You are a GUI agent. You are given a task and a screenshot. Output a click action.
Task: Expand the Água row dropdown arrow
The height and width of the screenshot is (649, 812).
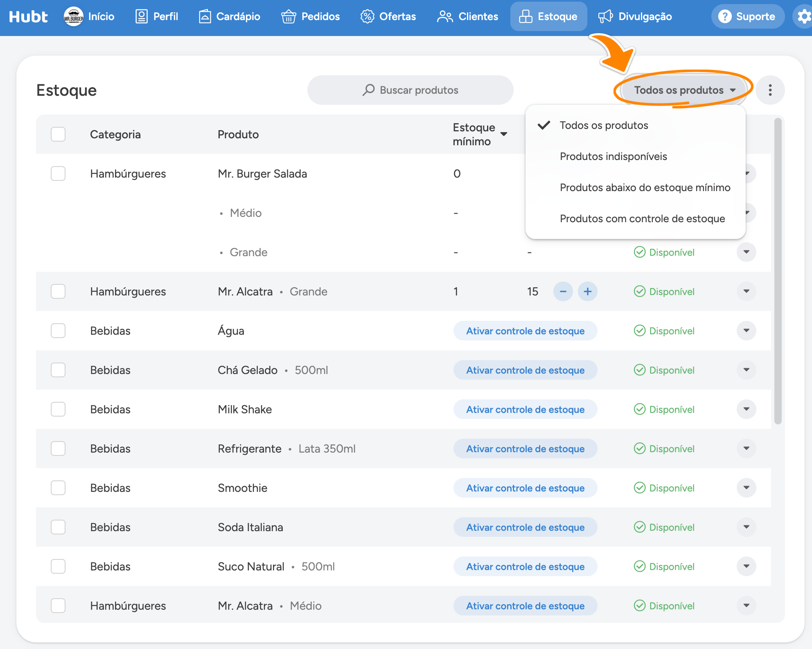point(747,331)
